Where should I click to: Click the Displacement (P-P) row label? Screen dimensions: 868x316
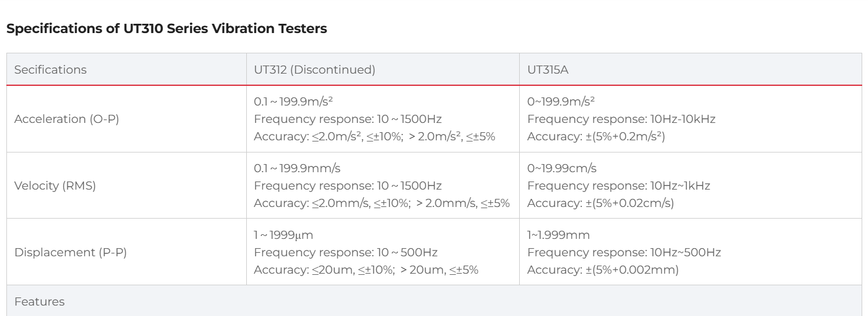(61, 252)
